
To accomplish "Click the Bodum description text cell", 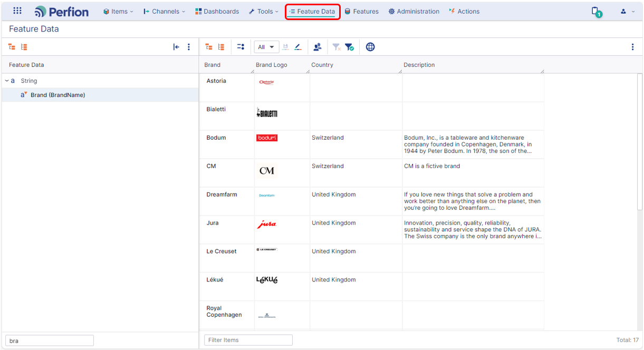I will coord(473,144).
